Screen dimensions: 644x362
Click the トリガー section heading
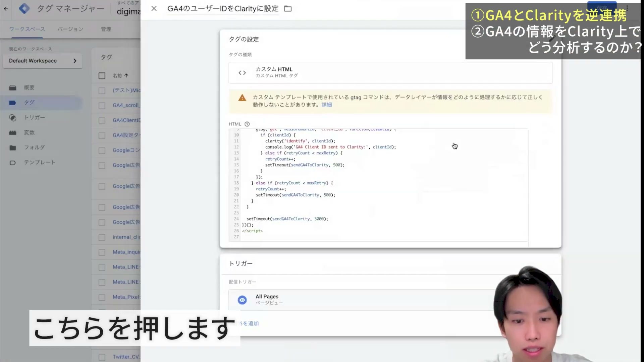pyautogui.click(x=240, y=263)
